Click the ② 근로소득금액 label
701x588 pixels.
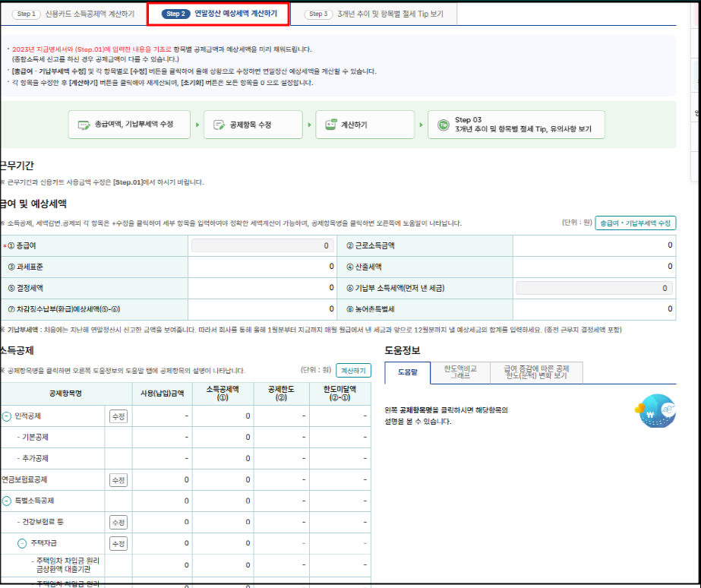pyautogui.click(x=371, y=245)
